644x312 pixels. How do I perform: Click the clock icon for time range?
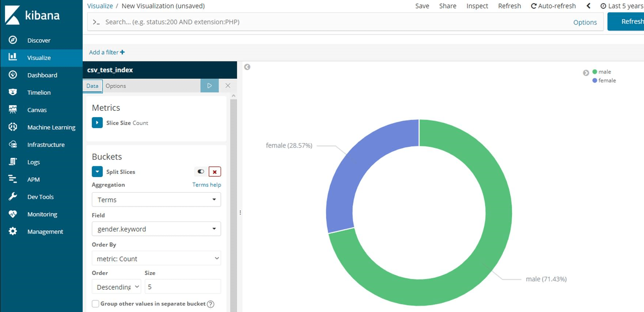pyautogui.click(x=603, y=6)
